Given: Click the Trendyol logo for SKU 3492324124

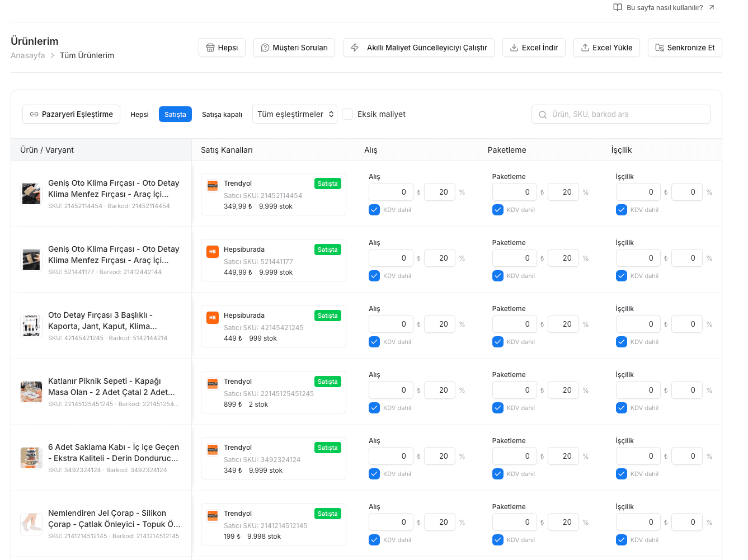Looking at the screenshot, I should [x=213, y=450].
